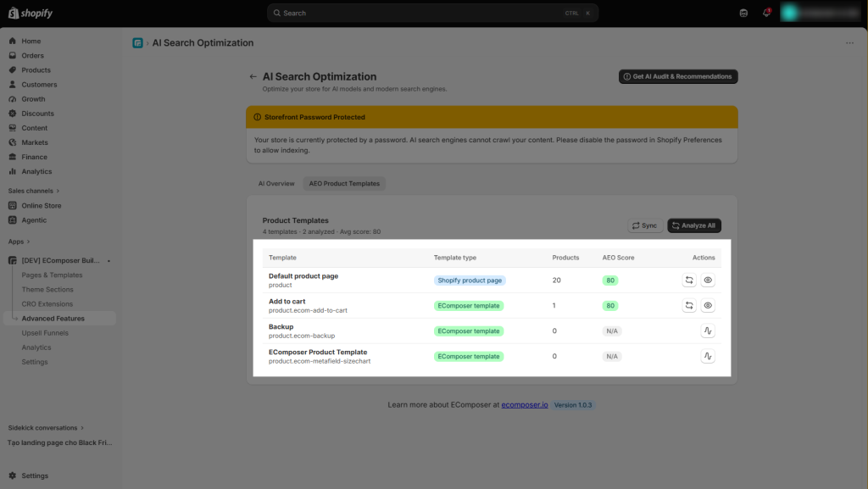Click the Template type column header
This screenshot has width=868, height=489.
click(x=455, y=258)
